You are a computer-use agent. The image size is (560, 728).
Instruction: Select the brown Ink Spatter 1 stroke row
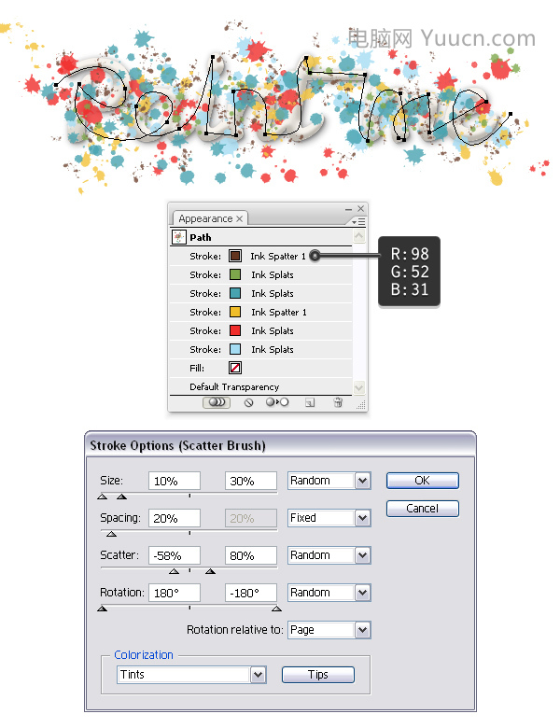261,256
